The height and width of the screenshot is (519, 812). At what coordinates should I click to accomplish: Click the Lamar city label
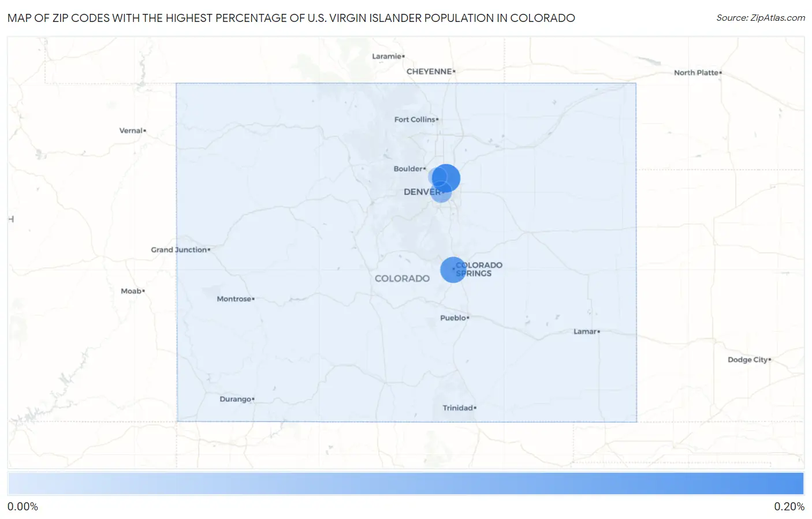[x=584, y=331]
